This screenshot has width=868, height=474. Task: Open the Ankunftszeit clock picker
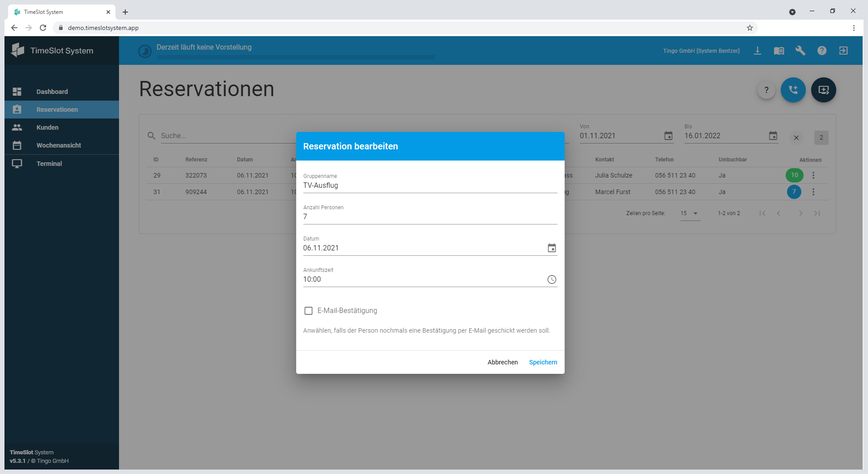pos(552,279)
